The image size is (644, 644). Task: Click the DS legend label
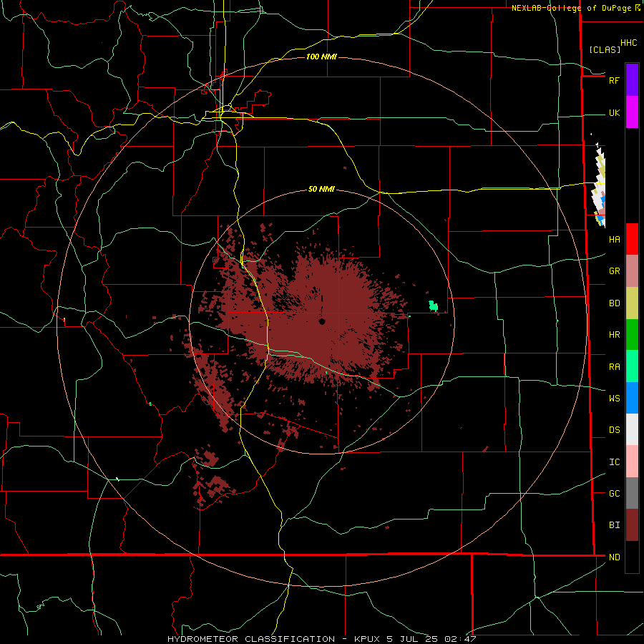[x=614, y=430]
